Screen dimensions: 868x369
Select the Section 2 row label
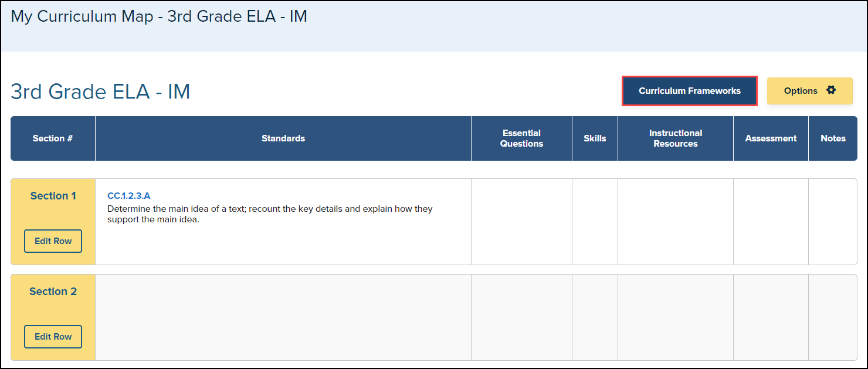tap(53, 292)
